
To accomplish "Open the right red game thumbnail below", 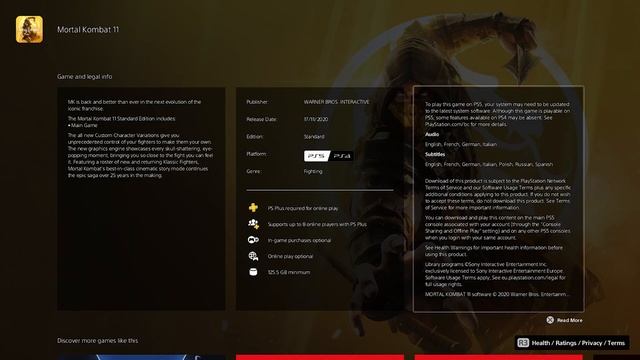I will (498, 357).
